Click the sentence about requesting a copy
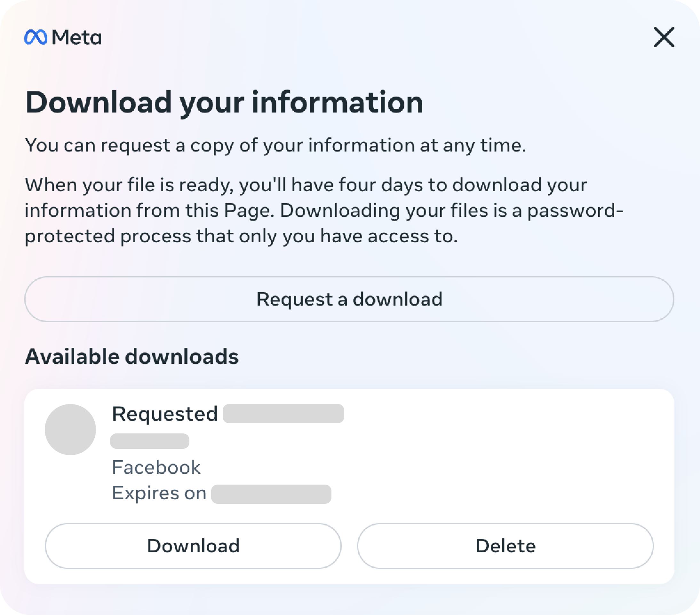The width and height of the screenshot is (700, 615). [275, 145]
